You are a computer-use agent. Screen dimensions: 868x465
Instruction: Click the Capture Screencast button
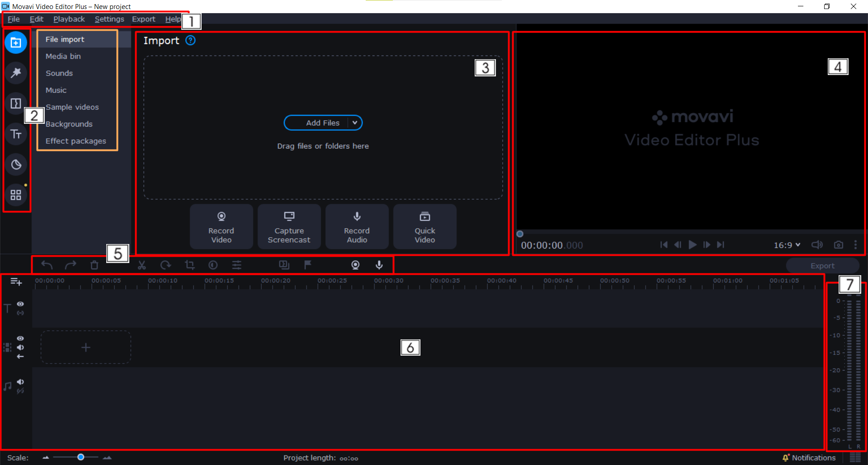289,226
